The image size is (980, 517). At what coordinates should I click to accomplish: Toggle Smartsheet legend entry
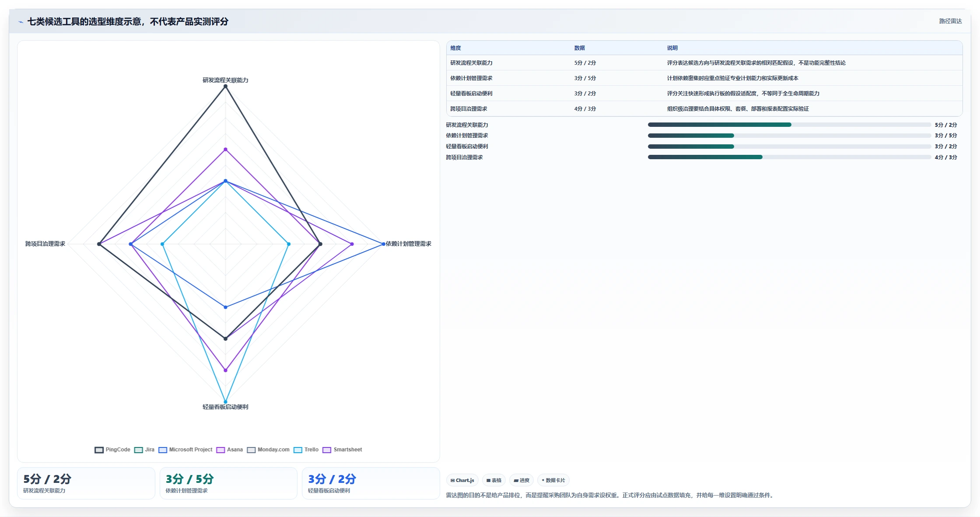(343, 450)
